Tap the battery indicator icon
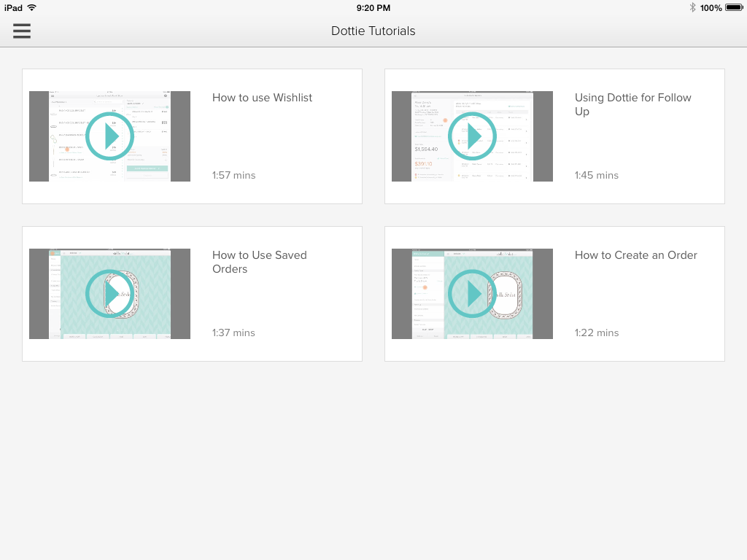 pos(734,7)
